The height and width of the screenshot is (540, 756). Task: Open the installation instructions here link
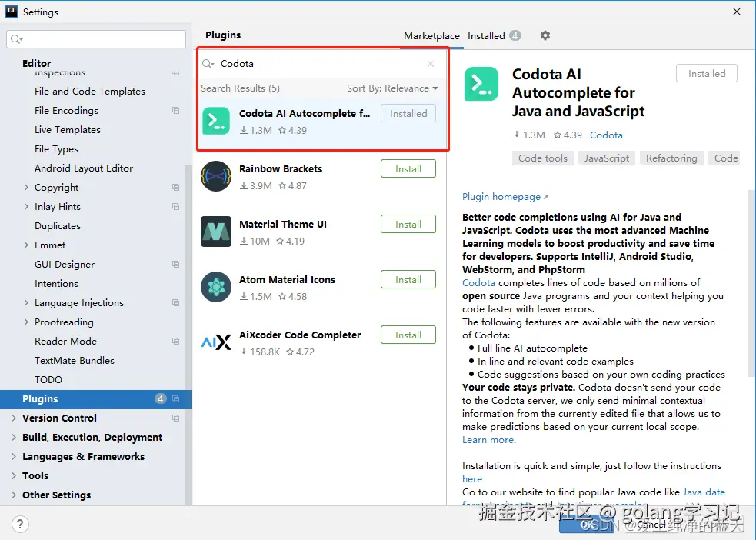[472, 478]
